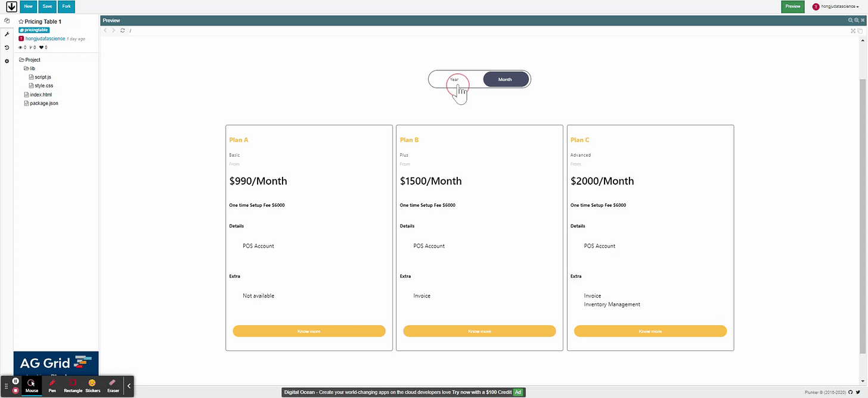Switch pricing toggle to Year

[454, 79]
